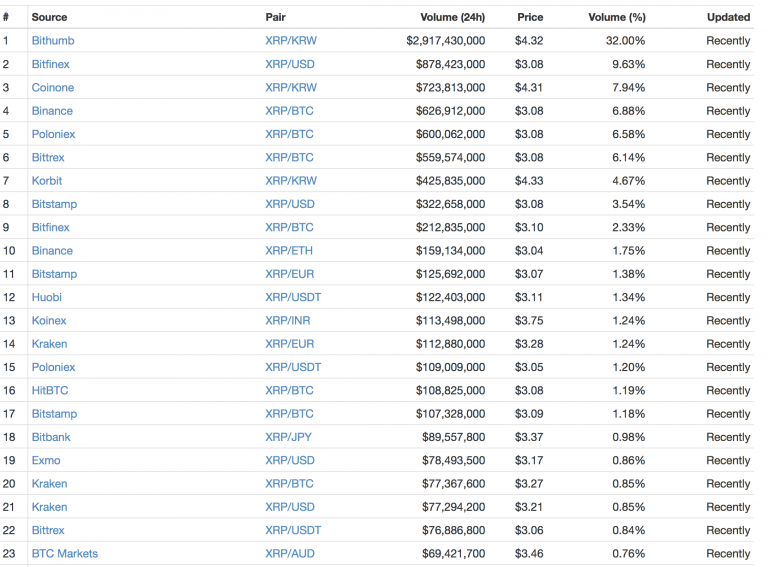Select the $2,917,430,000 volume cell
Viewport: 768px width, 567px height.
click(x=446, y=41)
